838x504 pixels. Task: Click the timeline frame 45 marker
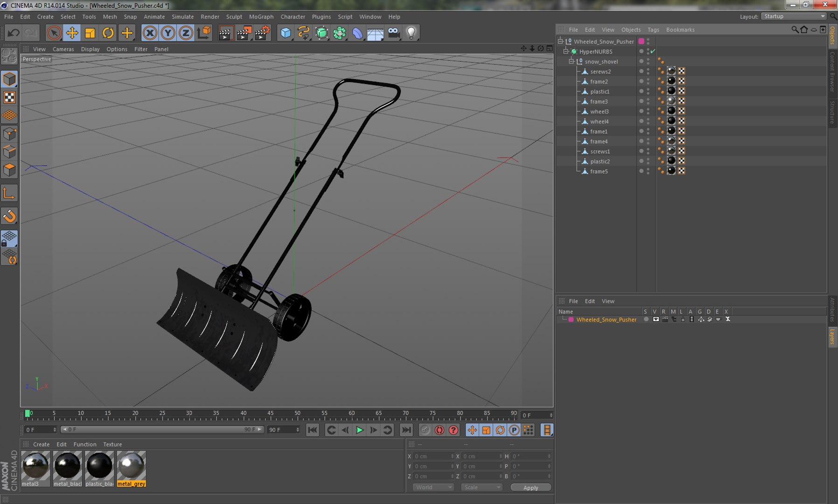click(x=271, y=414)
